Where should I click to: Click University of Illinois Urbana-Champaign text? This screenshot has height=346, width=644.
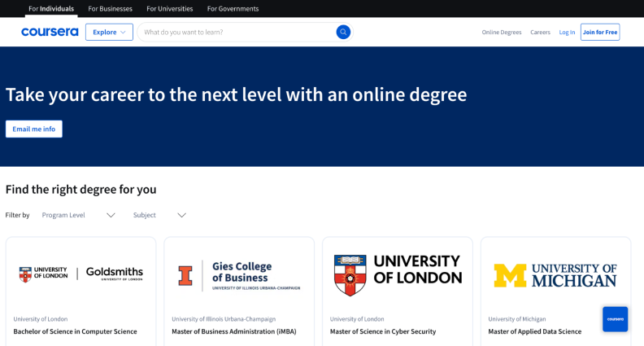[224, 319]
